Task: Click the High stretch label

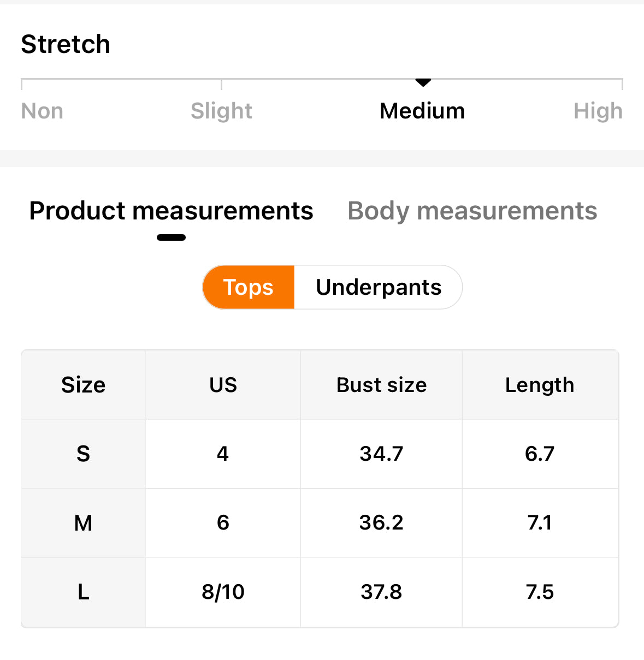Action: (598, 111)
